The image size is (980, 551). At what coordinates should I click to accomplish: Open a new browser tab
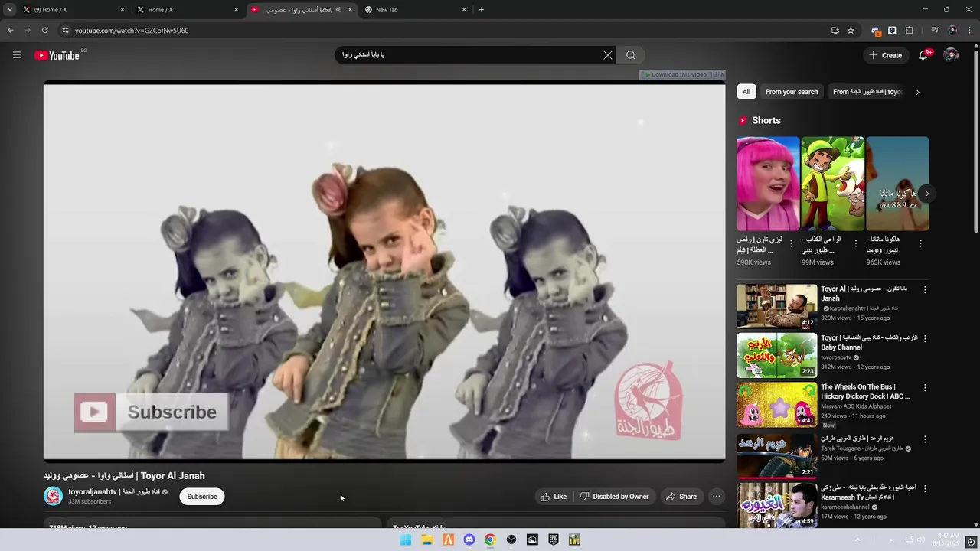coord(481,10)
